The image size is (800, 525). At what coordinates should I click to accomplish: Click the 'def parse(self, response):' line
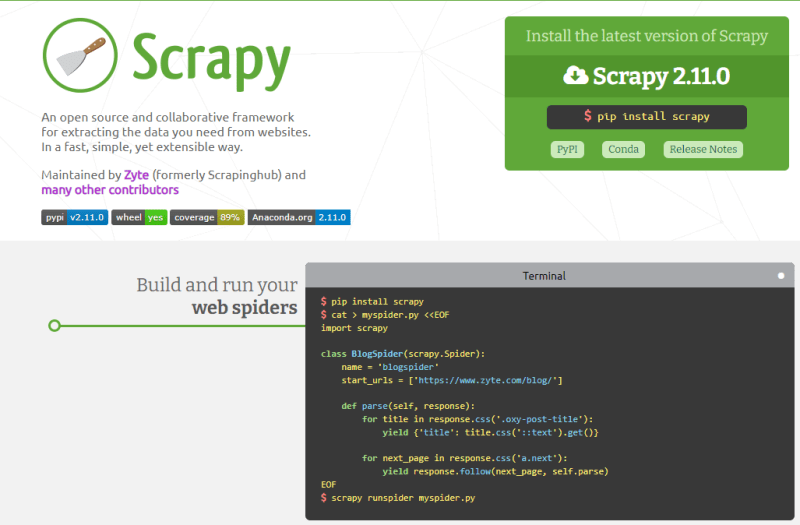pos(408,406)
